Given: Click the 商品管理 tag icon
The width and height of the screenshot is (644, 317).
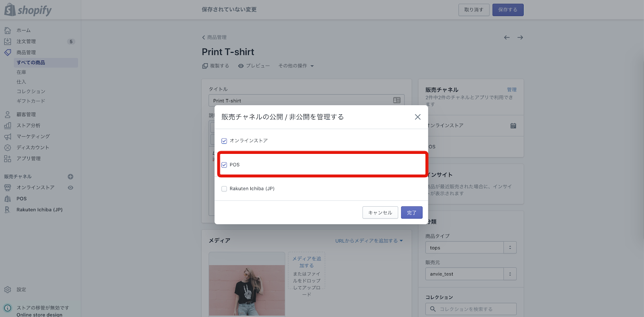Looking at the screenshot, I should tap(8, 52).
